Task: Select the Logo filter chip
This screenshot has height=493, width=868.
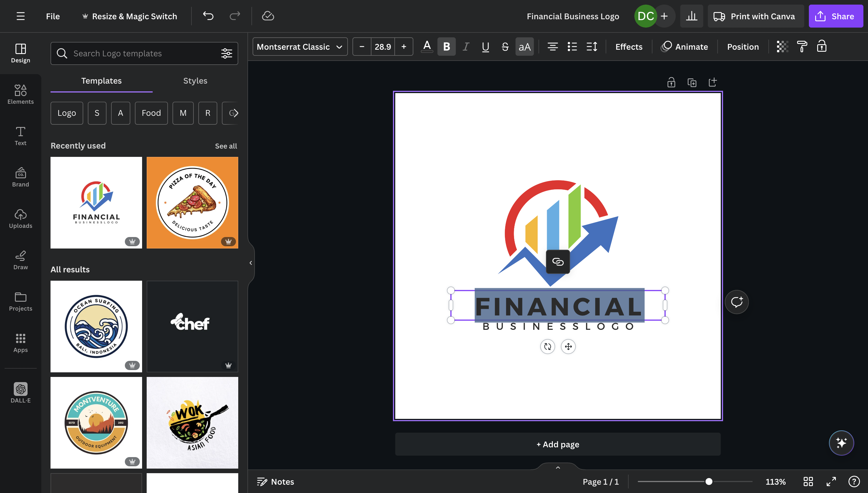Action: [x=67, y=113]
